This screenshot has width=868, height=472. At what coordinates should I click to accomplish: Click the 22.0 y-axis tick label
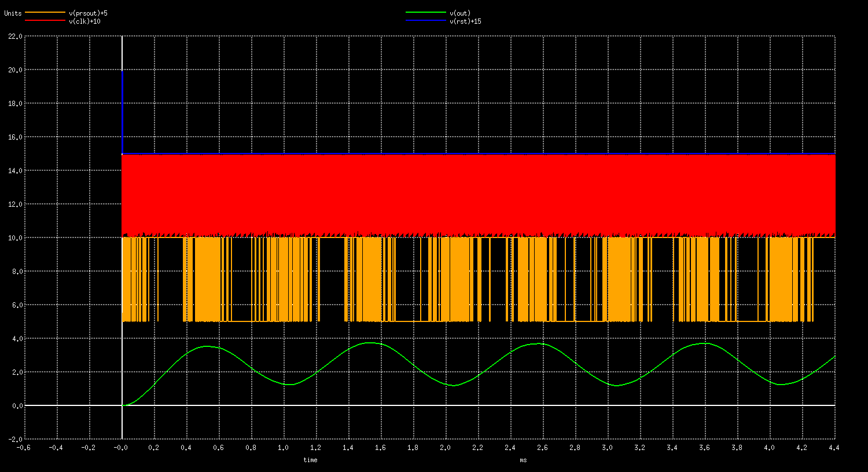[16, 36]
